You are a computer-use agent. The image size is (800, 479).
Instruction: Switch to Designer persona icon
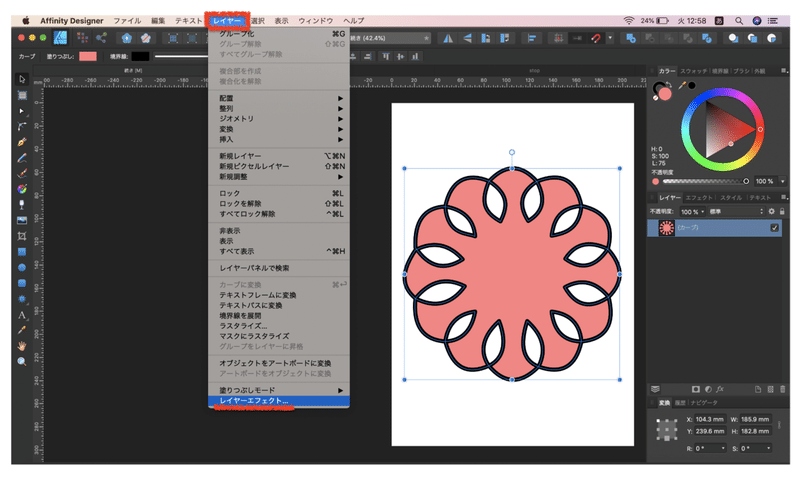[61, 38]
